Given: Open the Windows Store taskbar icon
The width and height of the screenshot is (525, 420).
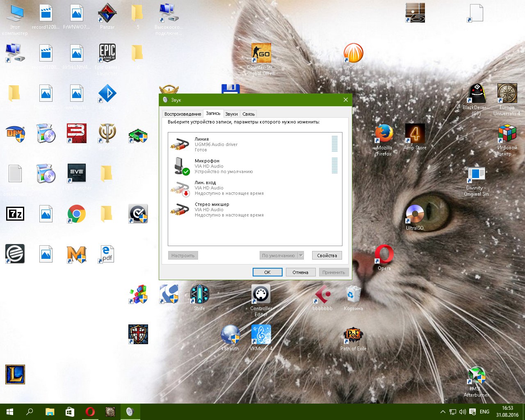Looking at the screenshot, I should 70,412.
